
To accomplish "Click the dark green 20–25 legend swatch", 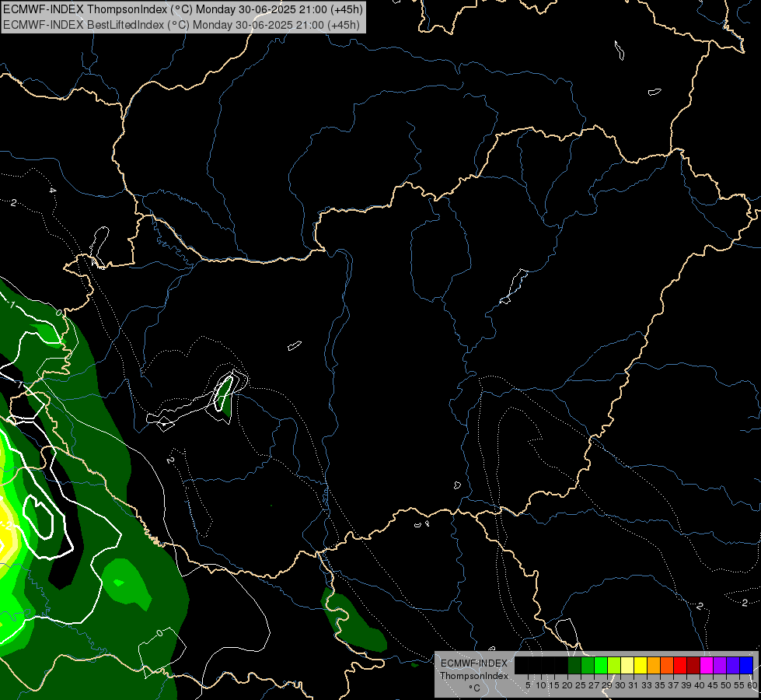I will pos(574,665).
